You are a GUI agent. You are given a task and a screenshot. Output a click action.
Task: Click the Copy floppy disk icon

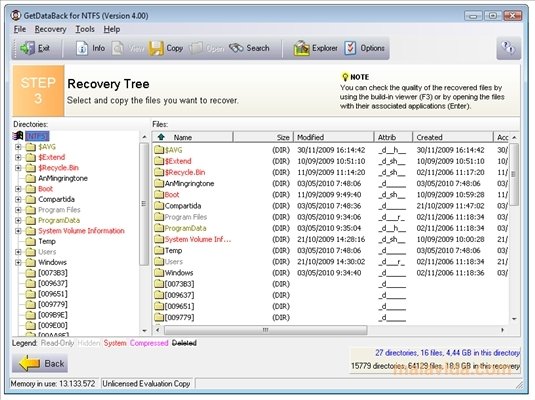(x=156, y=48)
